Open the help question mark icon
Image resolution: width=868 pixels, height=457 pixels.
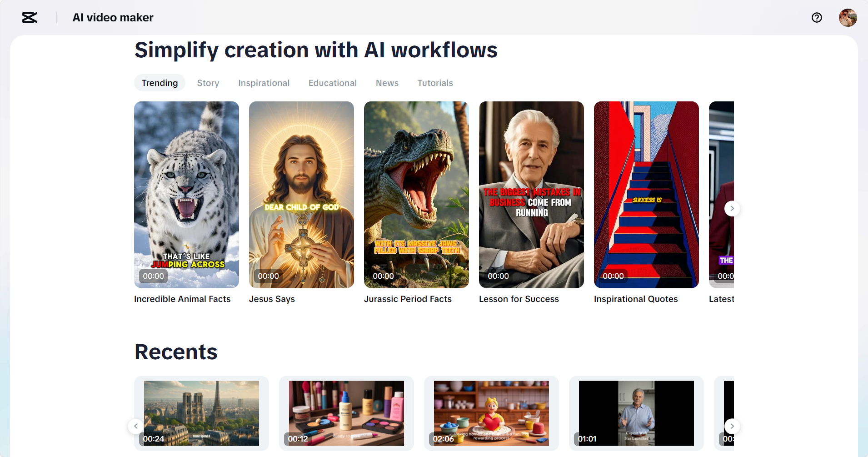tap(817, 18)
